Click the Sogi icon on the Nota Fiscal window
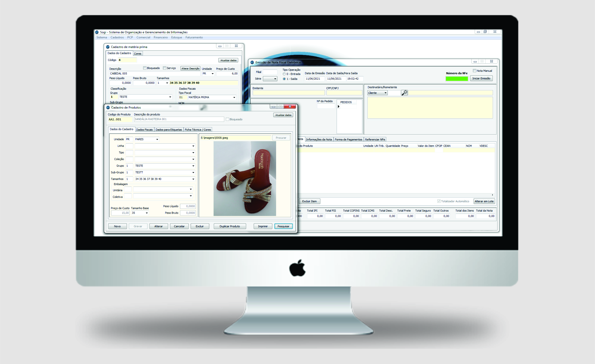The width and height of the screenshot is (595, 364). tap(252, 62)
